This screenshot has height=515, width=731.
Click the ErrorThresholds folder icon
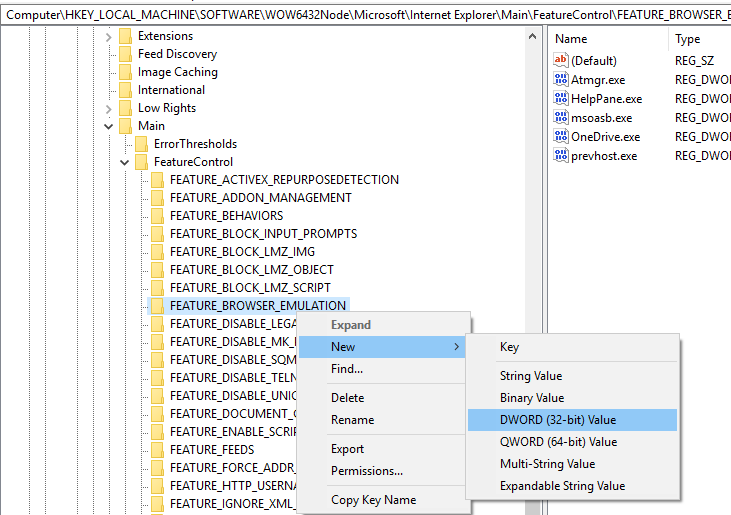(141, 144)
